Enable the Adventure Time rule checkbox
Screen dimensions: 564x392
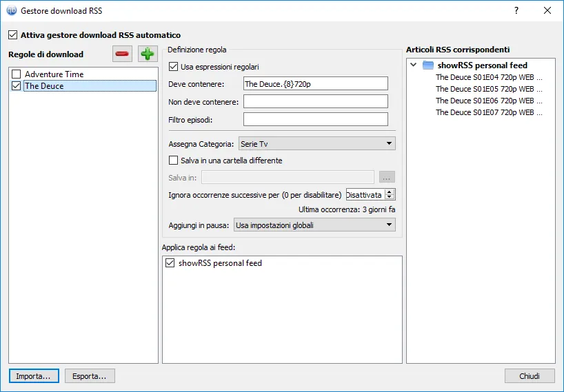pos(16,74)
